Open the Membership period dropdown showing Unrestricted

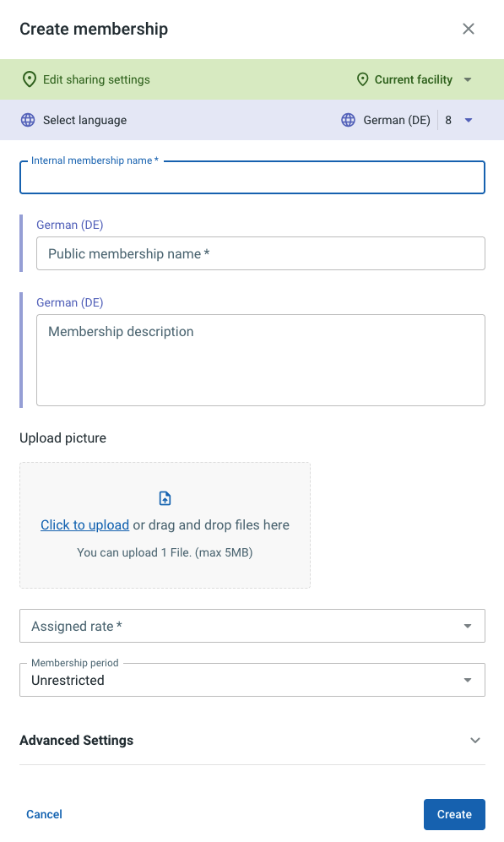click(252, 680)
